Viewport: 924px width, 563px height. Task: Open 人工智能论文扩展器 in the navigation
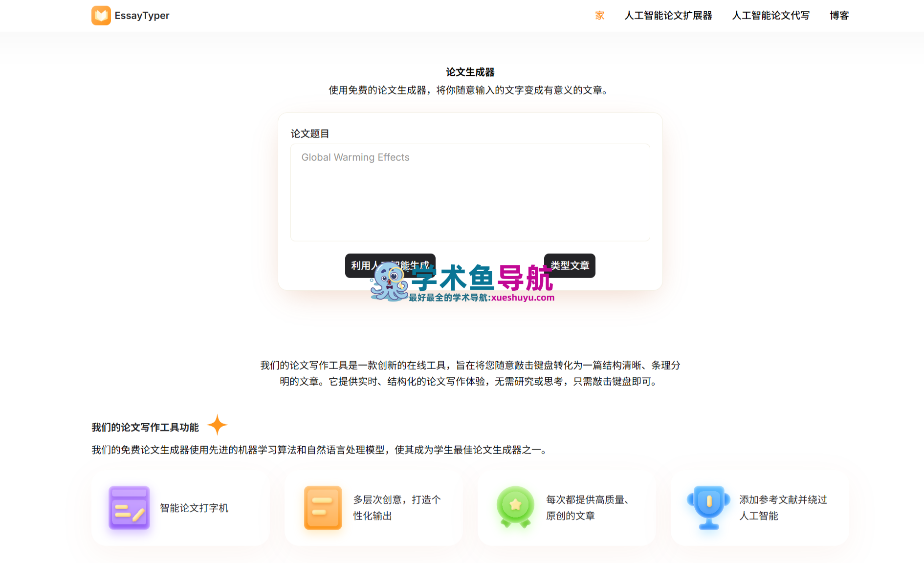pyautogui.click(x=668, y=16)
